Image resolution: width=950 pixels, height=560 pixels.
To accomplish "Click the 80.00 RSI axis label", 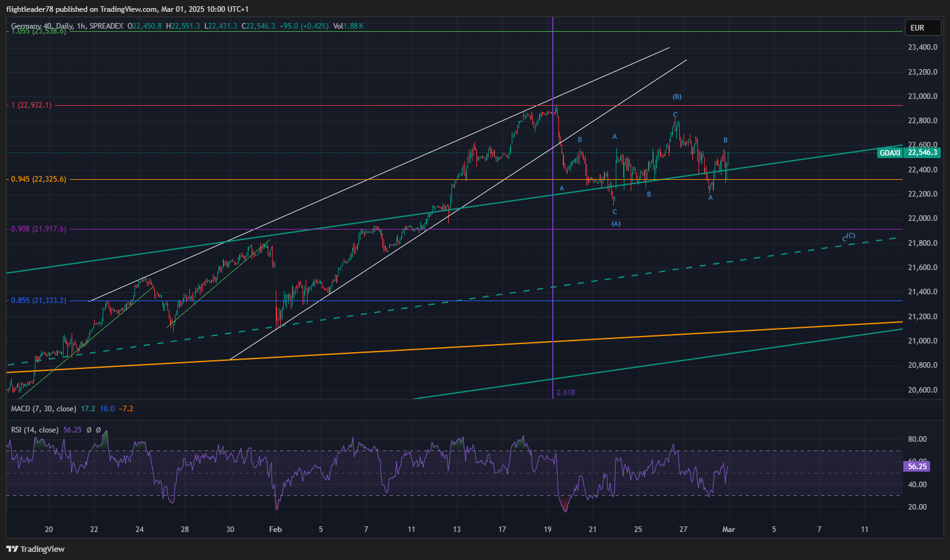I will click(x=918, y=439).
